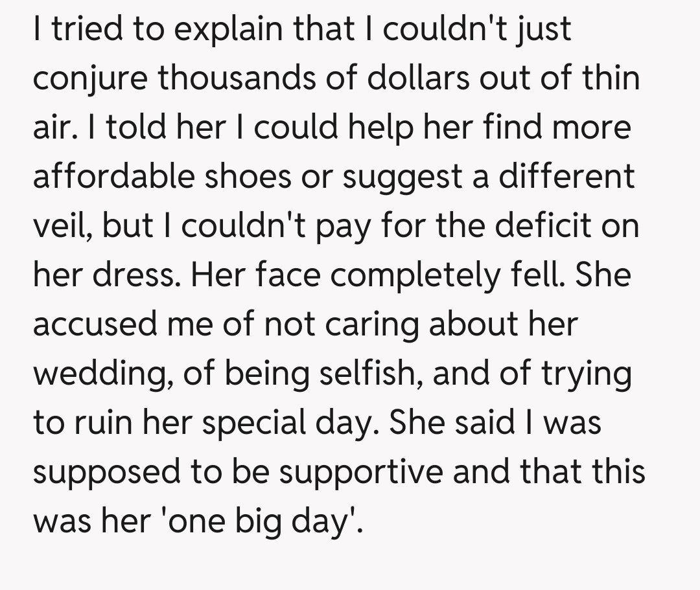700x590 pixels.
Task: Click on the word 'accused'
Action: [x=93, y=324]
